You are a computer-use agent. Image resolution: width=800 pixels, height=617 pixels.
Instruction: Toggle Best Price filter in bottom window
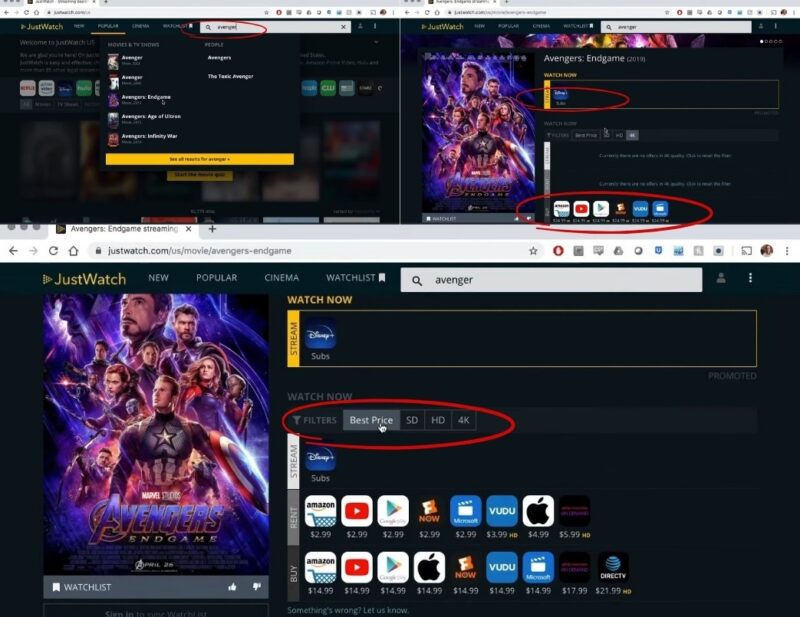tap(371, 420)
